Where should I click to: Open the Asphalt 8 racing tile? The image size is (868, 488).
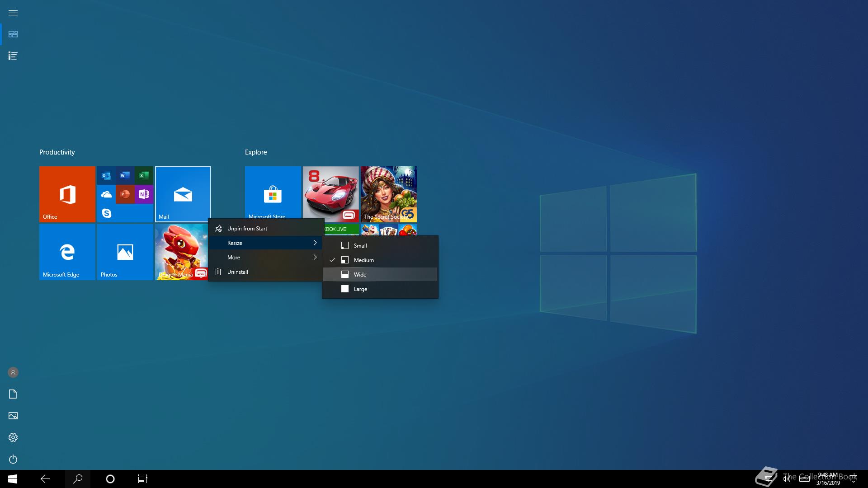coord(331,193)
